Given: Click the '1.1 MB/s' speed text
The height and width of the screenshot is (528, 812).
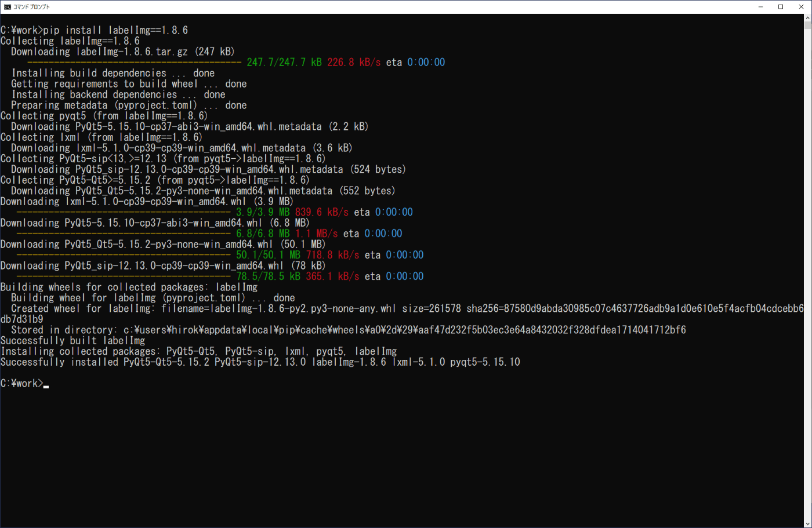Looking at the screenshot, I should click(317, 234).
